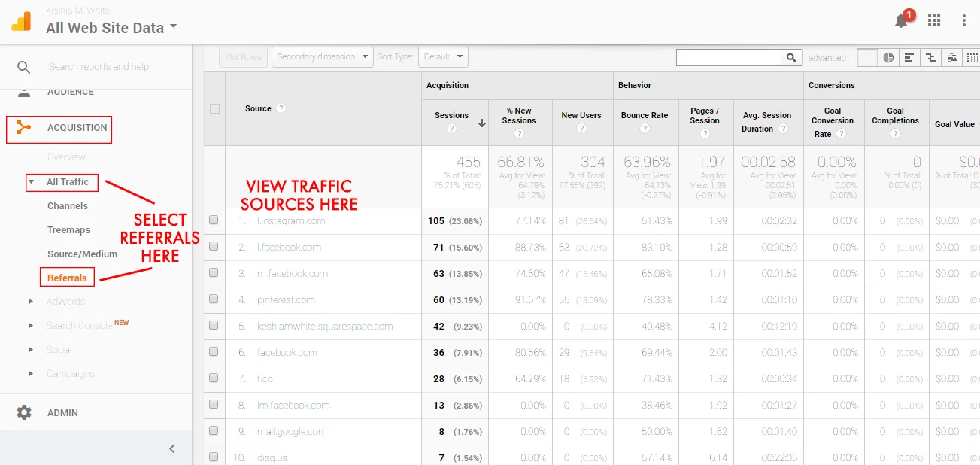Click the Google Analytics logo

(21, 21)
